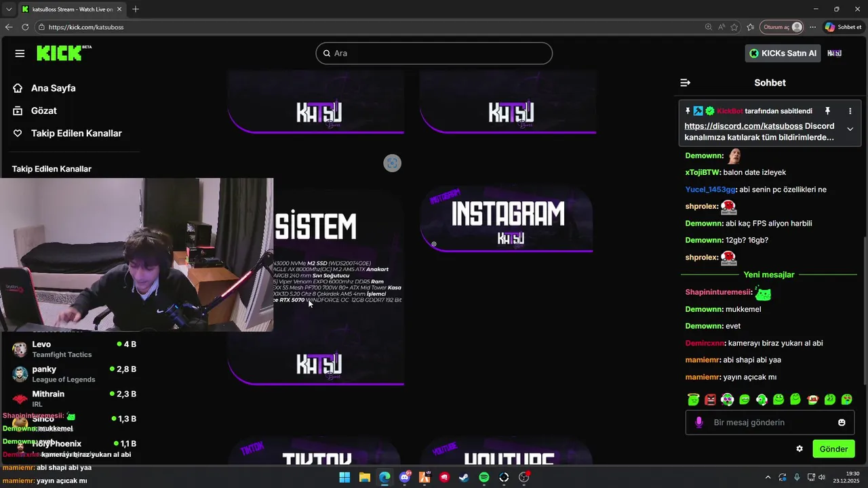This screenshot has width=868, height=488.
Task: Open the katsu profile avatar in header
Action: click(835, 54)
